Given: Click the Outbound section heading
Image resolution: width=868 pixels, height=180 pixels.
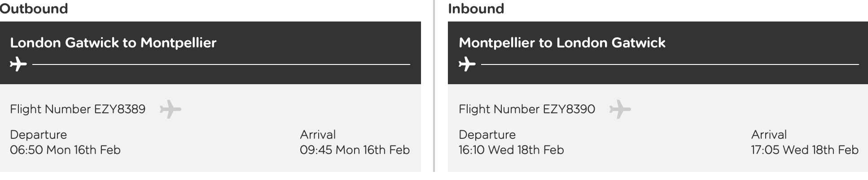Looking at the screenshot, I should (x=34, y=9).
